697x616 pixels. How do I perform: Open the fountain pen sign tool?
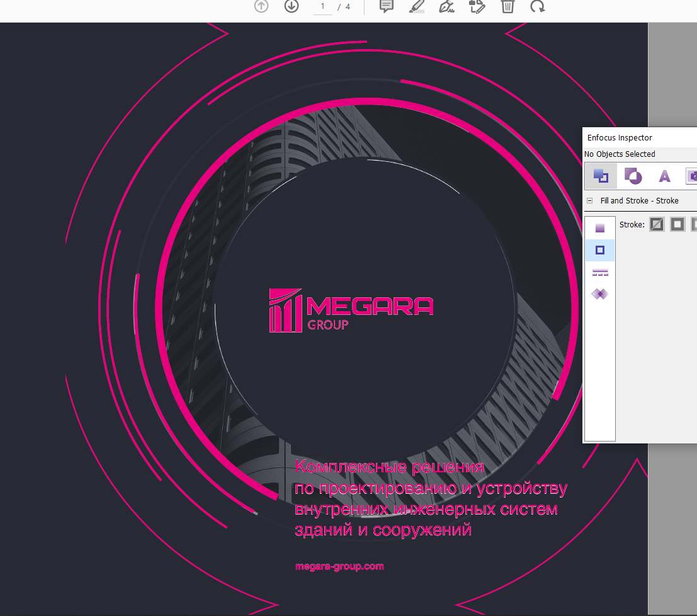coord(447,6)
